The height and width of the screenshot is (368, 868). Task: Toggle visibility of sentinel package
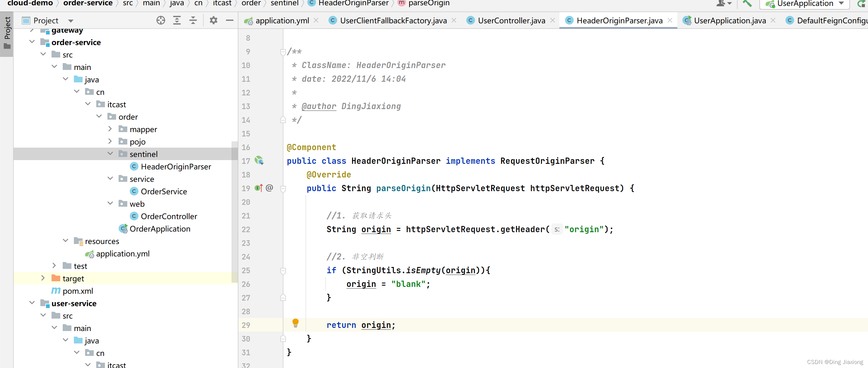point(111,154)
